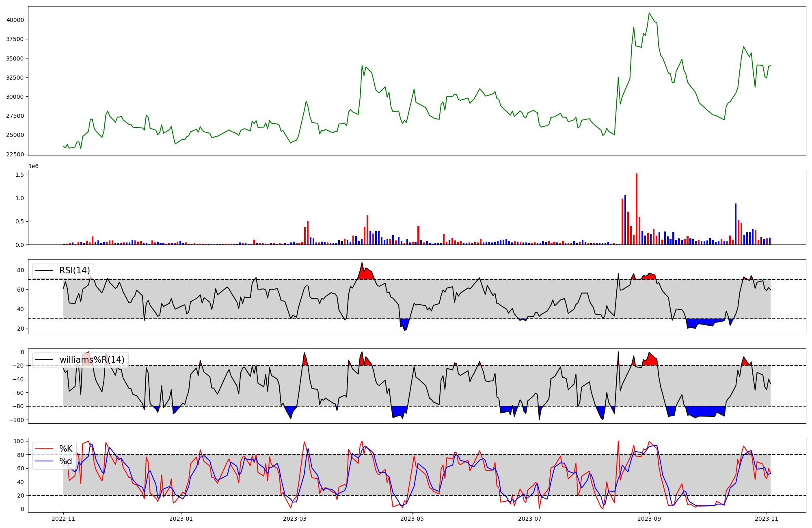Click the %d legend entry
The height and width of the screenshot is (528, 812).
point(66,461)
